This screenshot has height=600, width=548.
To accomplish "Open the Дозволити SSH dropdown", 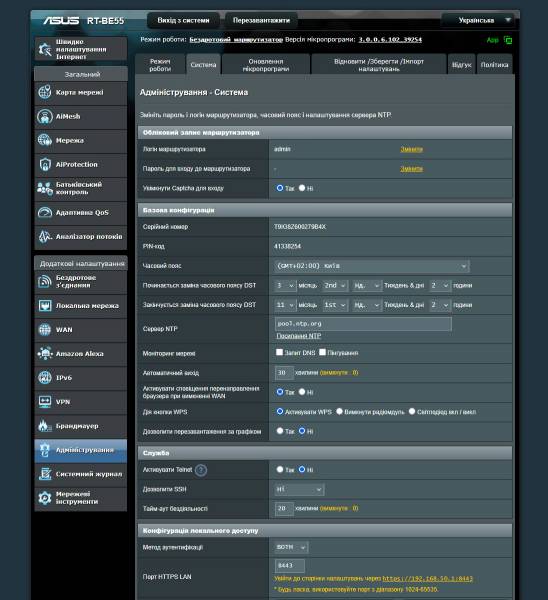I will pyautogui.click(x=299, y=489).
